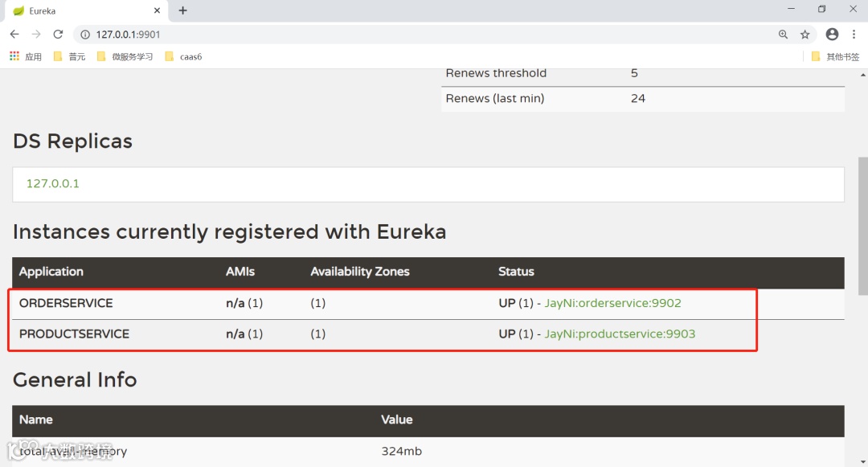Click the forward navigation arrow
The width and height of the screenshot is (868, 467).
pyautogui.click(x=36, y=35)
